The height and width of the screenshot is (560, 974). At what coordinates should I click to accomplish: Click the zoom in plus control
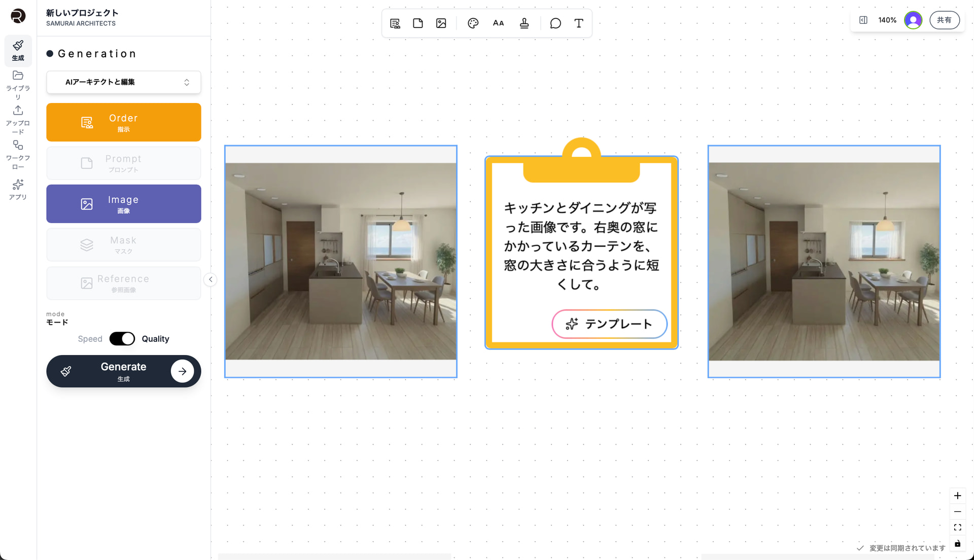[957, 496]
